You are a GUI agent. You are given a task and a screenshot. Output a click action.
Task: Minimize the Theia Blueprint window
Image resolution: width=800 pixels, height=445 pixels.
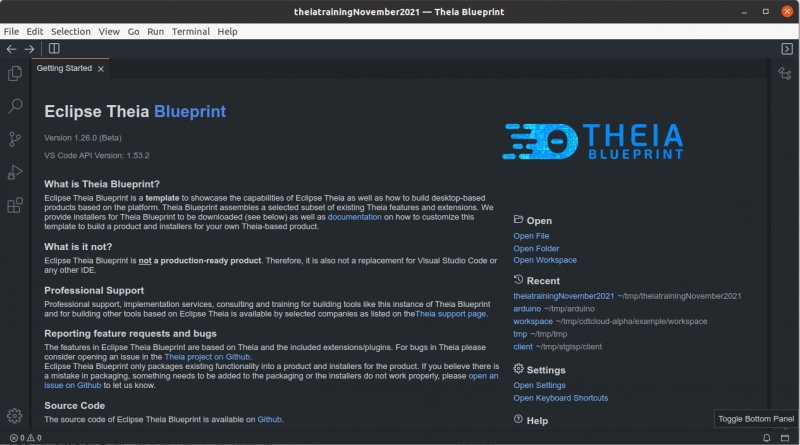click(744, 12)
